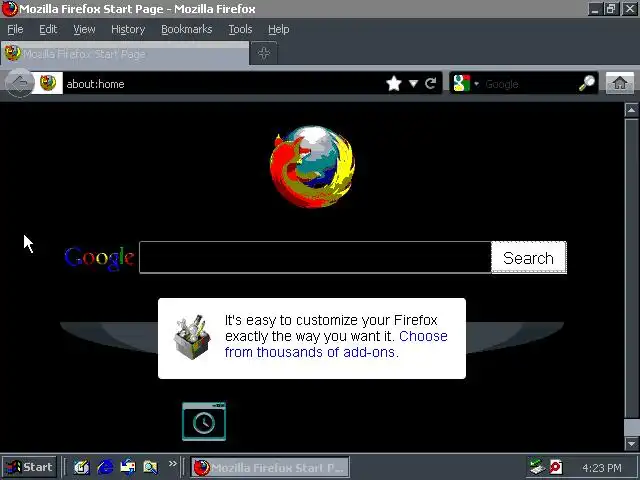Click the large Firefox logo
640x480 pixels.
point(312,167)
